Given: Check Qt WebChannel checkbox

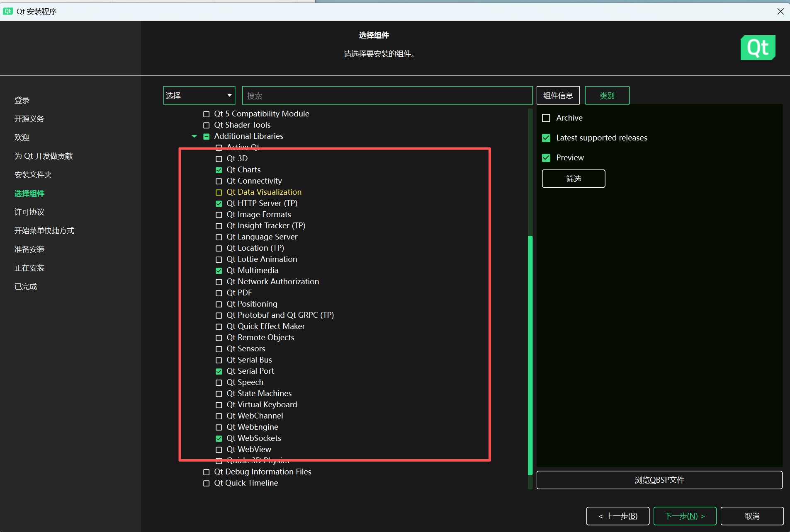Looking at the screenshot, I should click(x=219, y=416).
